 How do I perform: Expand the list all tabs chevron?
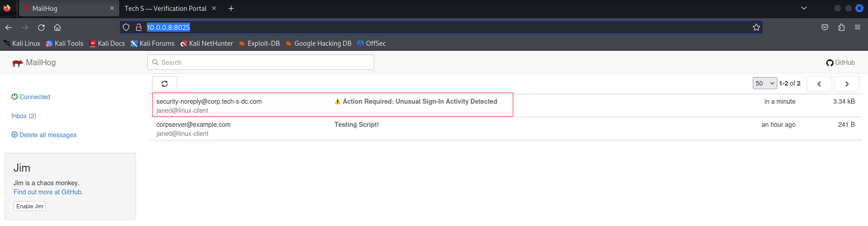[x=804, y=8]
